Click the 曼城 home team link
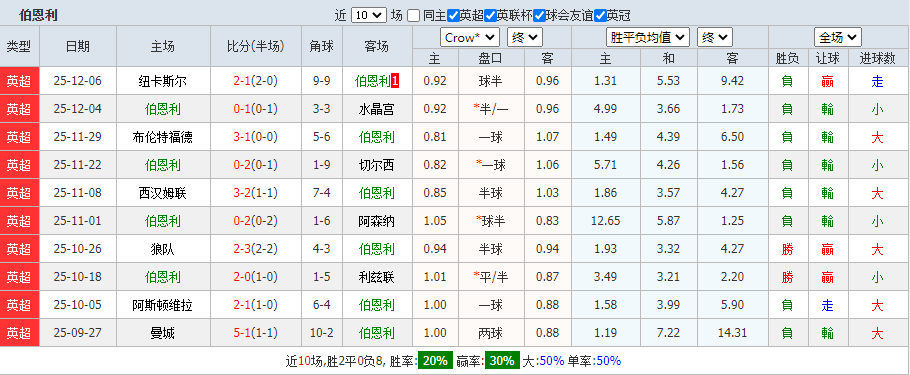The image size is (910, 375). click(162, 333)
